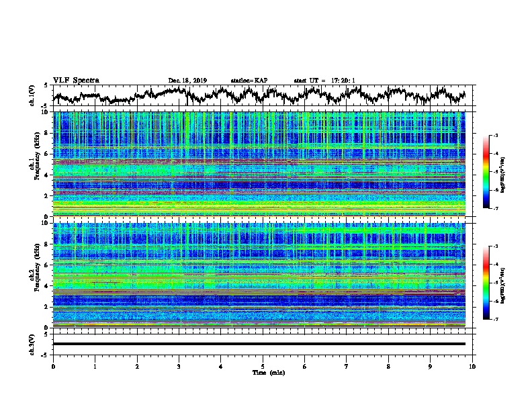This screenshot has height=411, width=532.
Task: Click the ch.1 'Frequency (kHz)' axis label
Action: click(x=37, y=156)
